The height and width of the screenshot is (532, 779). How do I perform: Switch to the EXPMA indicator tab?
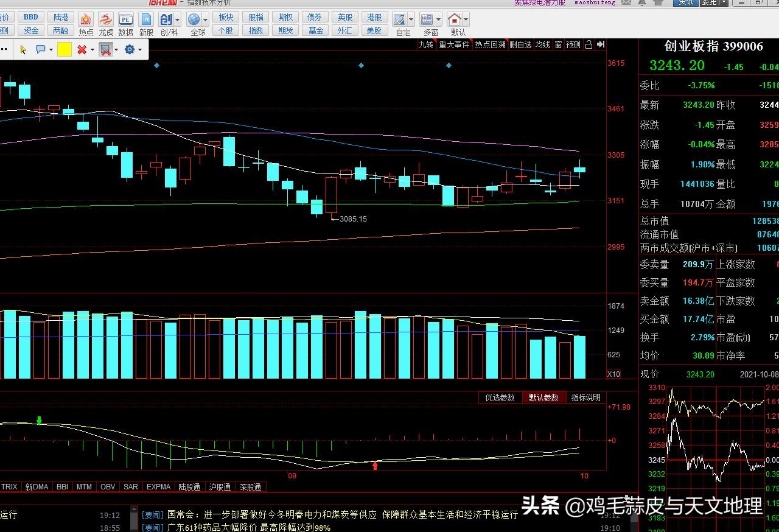158,487
